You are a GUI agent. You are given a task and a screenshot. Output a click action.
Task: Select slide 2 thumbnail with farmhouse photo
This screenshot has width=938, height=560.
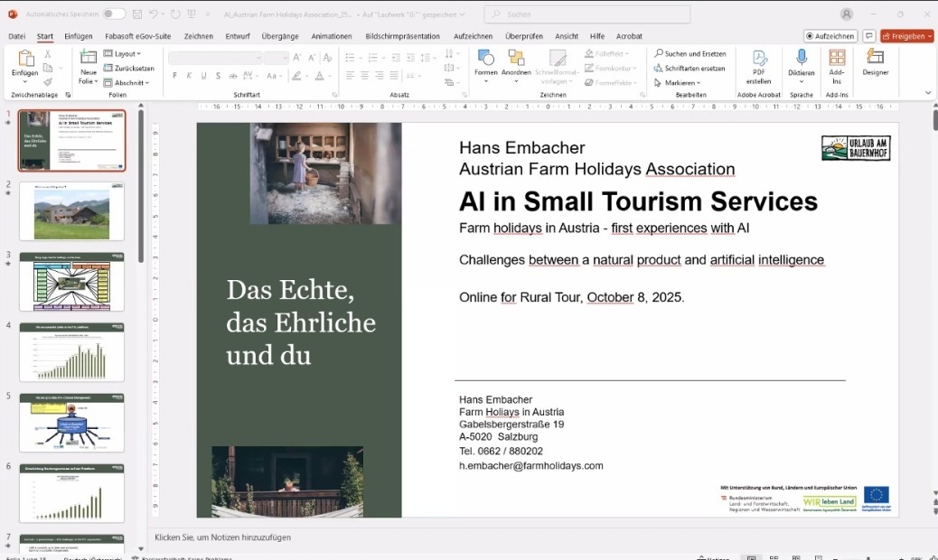71,211
